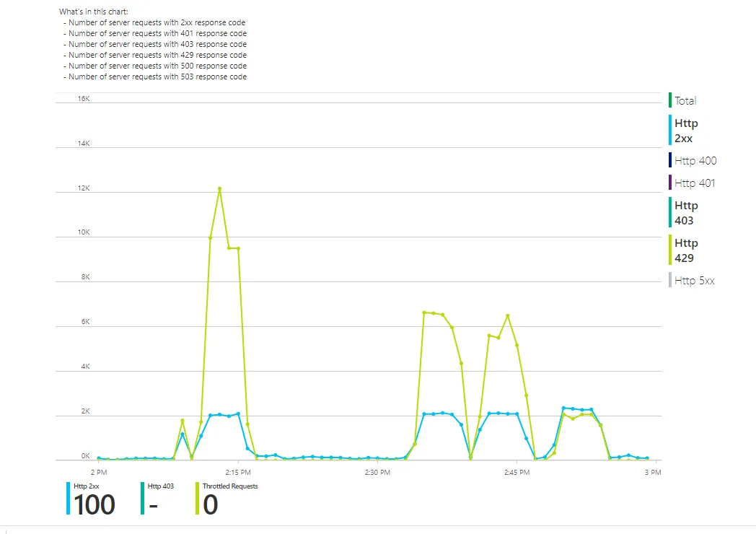The image size is (756, 534).
Task: Click the purple swatch beside Http 401
Action: pos(671,183)
